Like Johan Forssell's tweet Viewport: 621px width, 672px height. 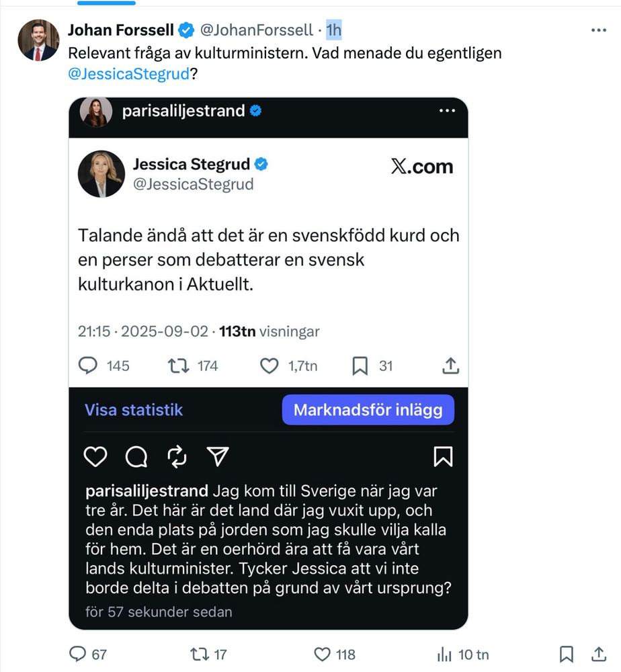[323, 654]
